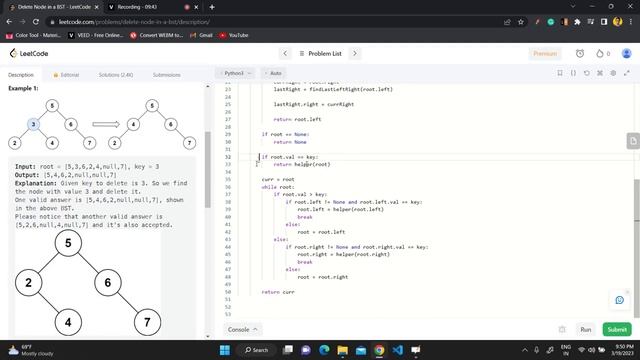This screenshot has width=640, height=360.
Task: Show hidden tray icons chevron
Action: (x=524, y=350)
